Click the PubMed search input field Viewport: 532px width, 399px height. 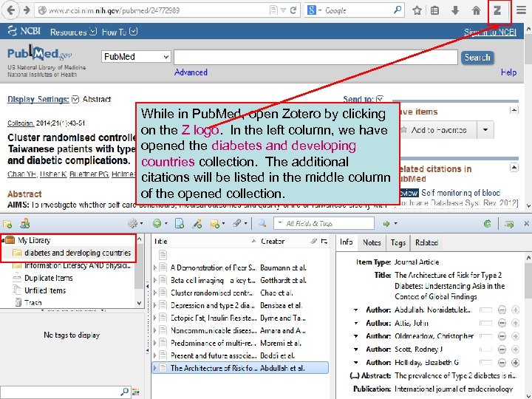[316, 58]
